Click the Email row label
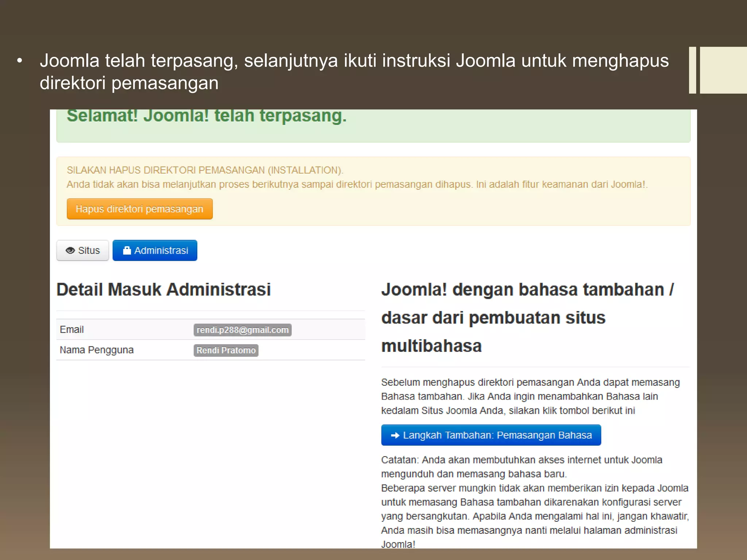This screenshot has width=747, height=560. pyautogui.click(x=72, y=330)
